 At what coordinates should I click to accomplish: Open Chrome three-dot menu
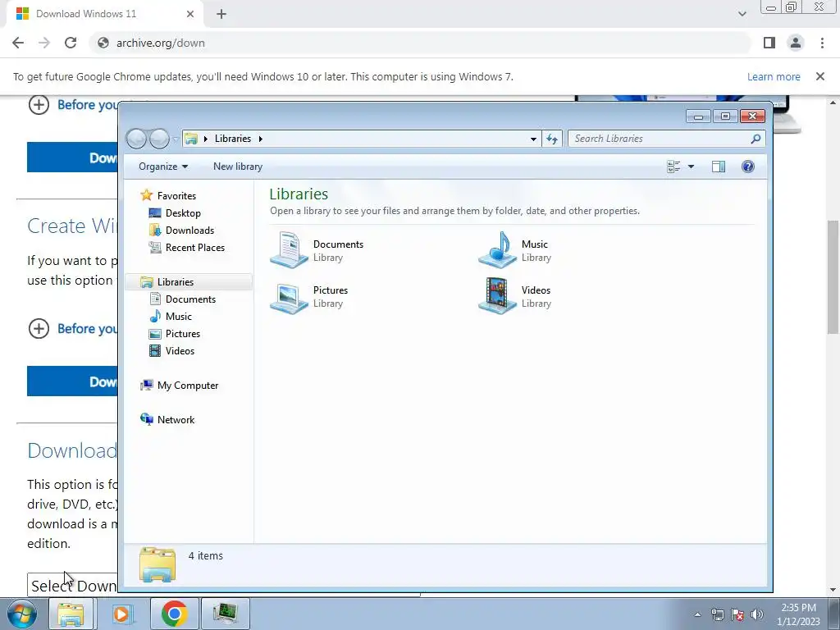tap(822, 43)
